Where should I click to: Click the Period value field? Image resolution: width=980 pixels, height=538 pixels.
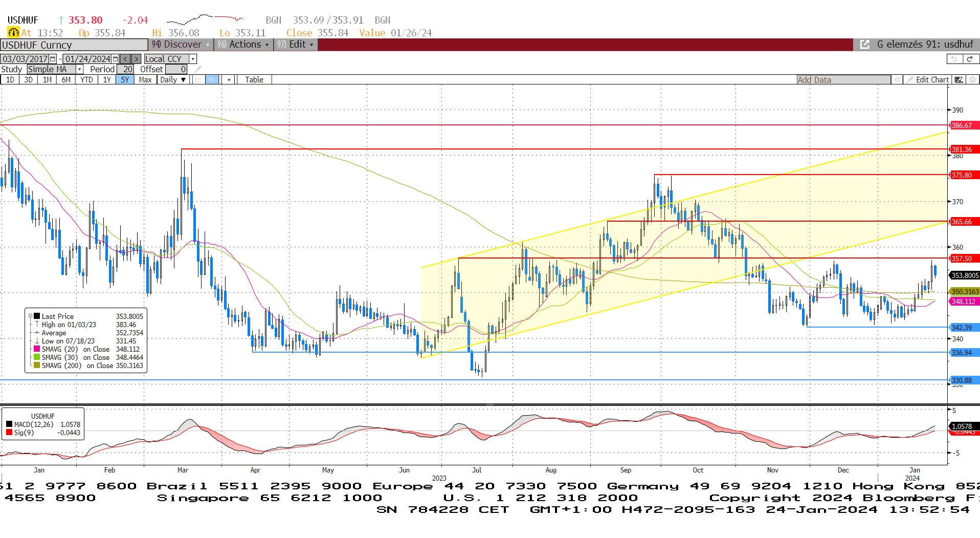coord(126,69)
